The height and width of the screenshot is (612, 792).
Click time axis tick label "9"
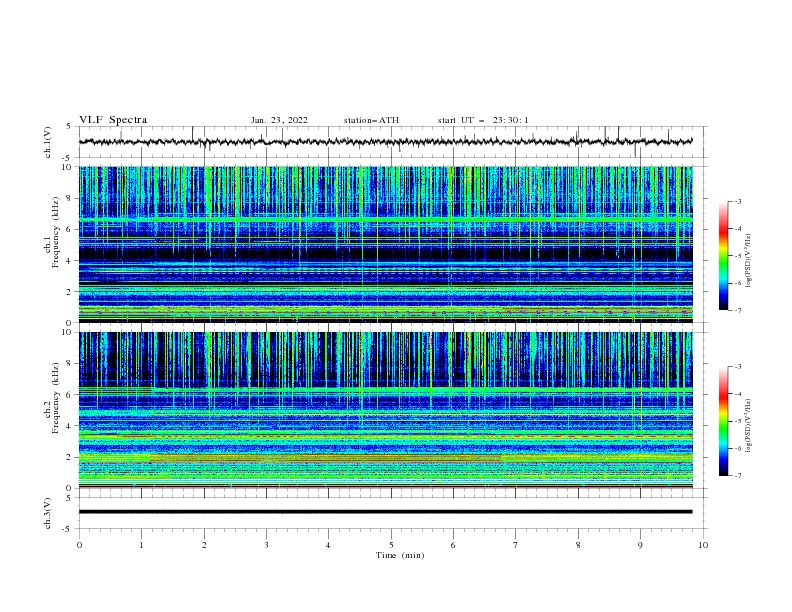click(x=640, y=545)
